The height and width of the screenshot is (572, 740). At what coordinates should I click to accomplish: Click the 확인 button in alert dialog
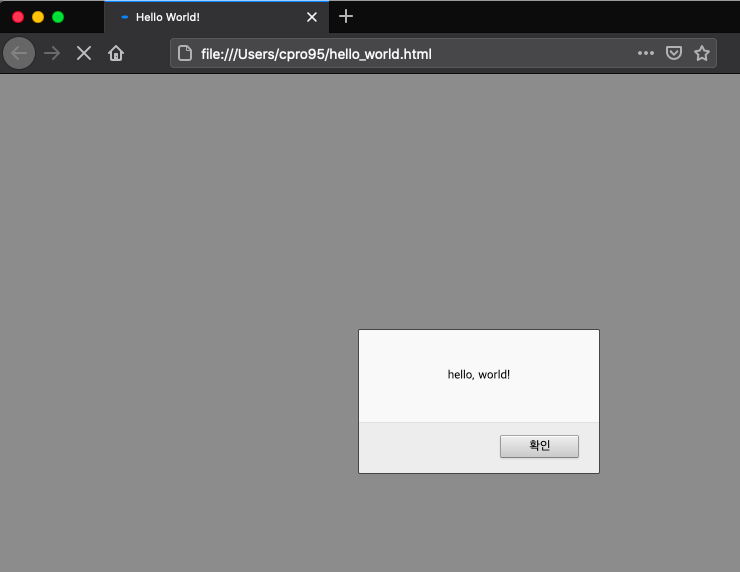tap(539, 446)
